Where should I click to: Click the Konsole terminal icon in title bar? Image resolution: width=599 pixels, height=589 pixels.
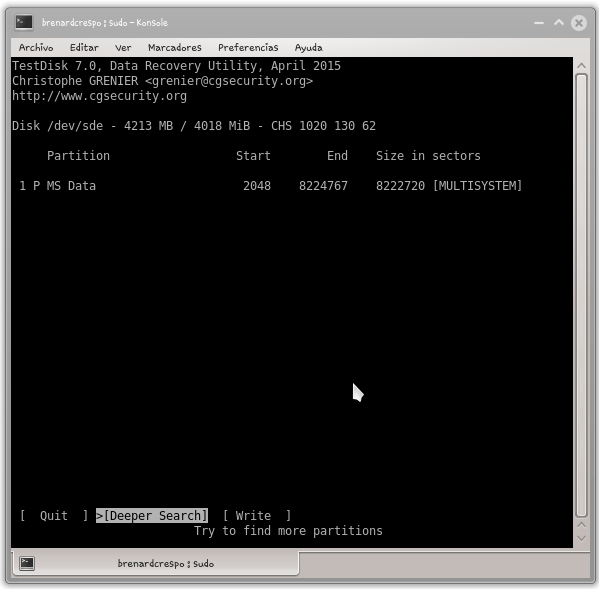tap(24, 22)
